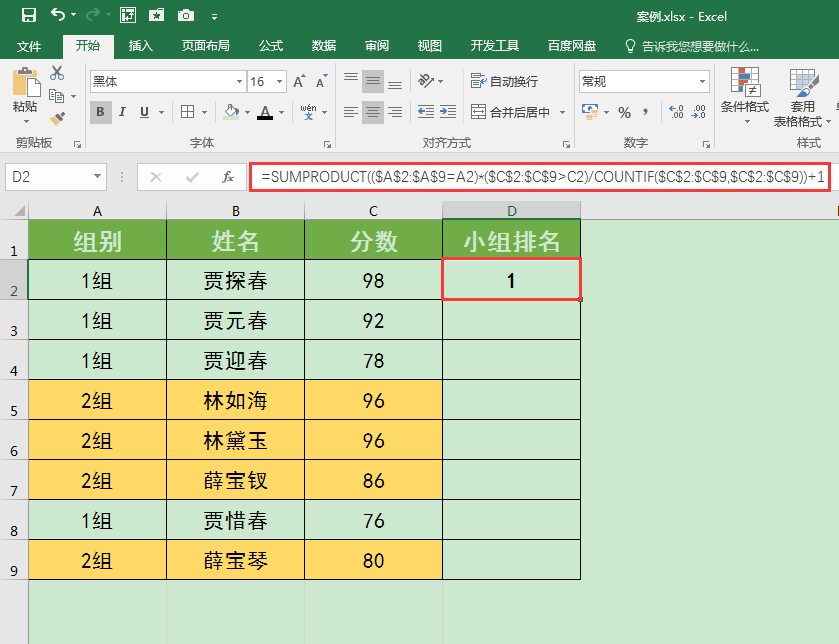The height and width of the screenshot is (644, 839).
Task: Open the 合并后居中 dropdown arrow
Action: 562,112
